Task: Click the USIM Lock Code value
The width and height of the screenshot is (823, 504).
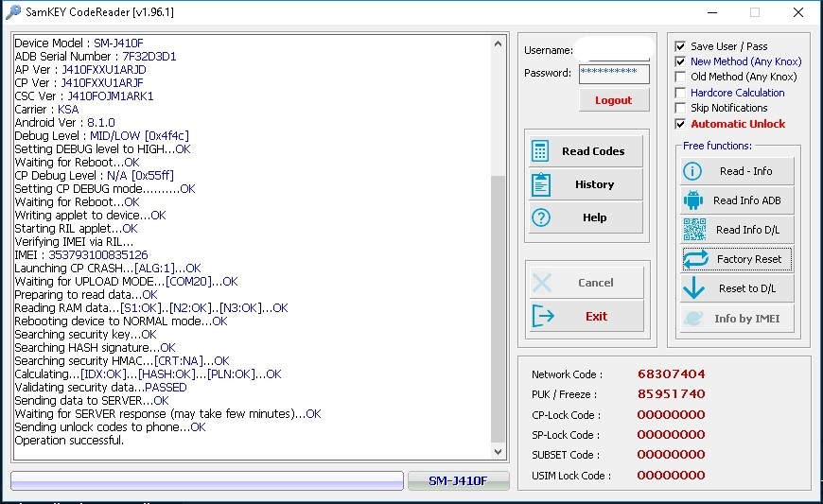Action: 671,475
